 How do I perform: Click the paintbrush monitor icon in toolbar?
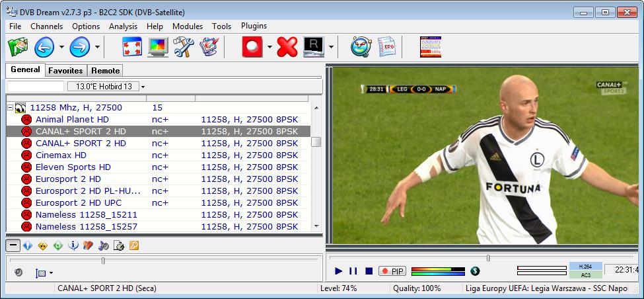click(209, 47)
